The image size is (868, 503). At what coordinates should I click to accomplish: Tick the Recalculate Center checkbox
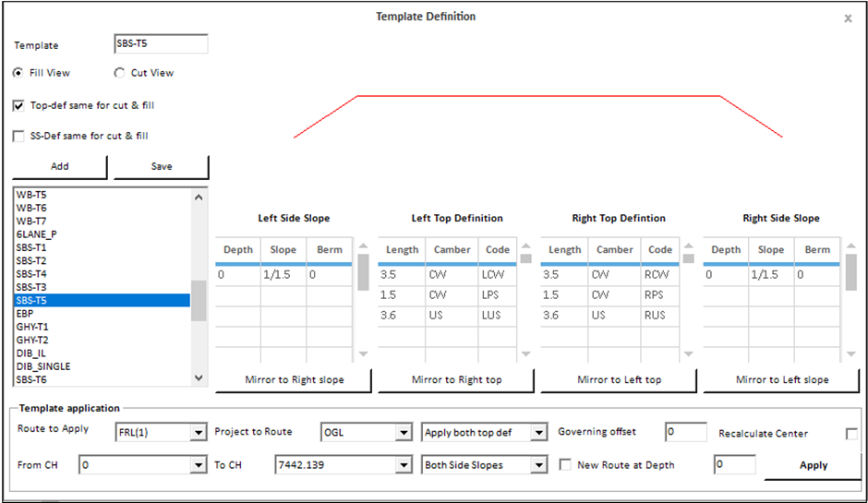[x=850, y=434]
